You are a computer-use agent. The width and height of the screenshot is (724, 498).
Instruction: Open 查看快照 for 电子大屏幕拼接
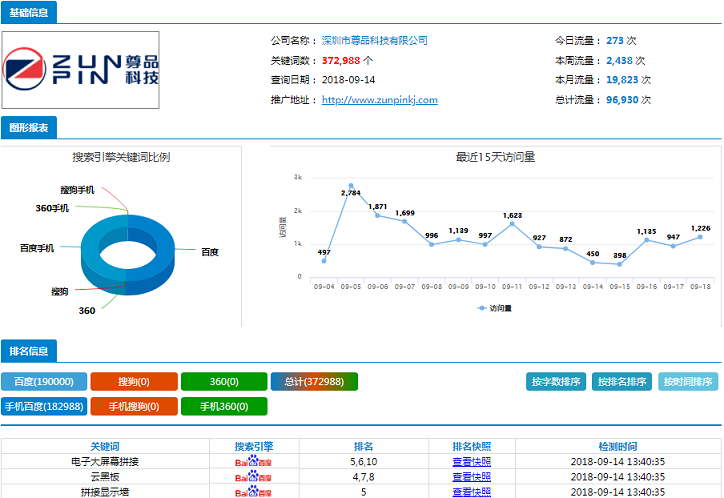coord(471,462)
